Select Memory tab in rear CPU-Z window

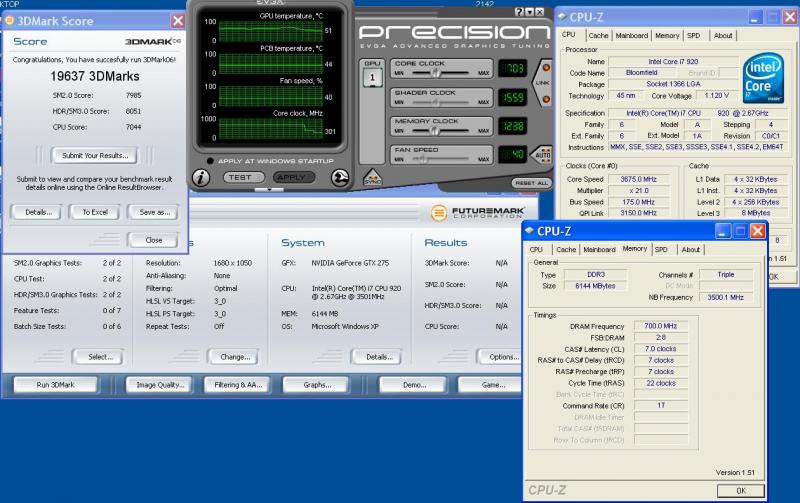click(667, 35)
